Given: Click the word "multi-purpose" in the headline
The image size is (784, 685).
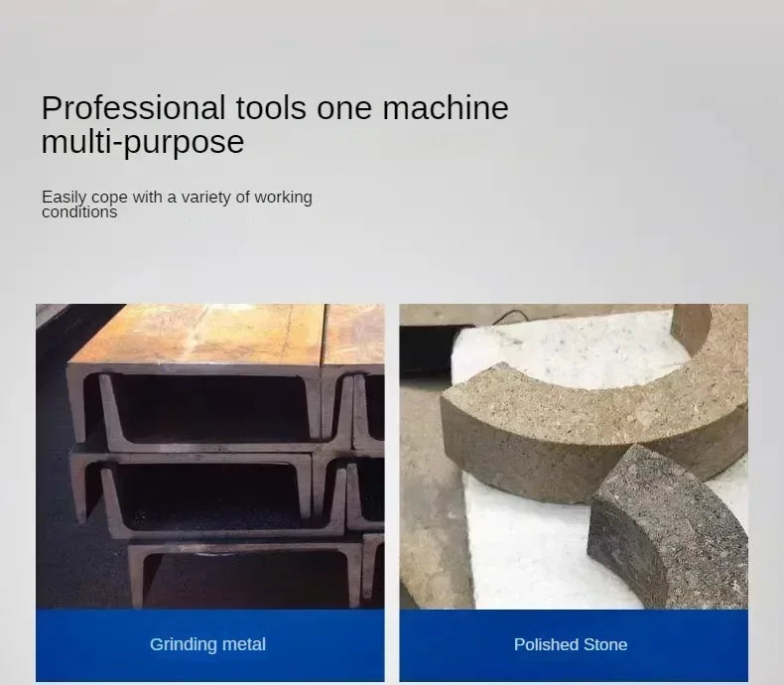Looking at the screenshot, I should (x=143, y=142).
